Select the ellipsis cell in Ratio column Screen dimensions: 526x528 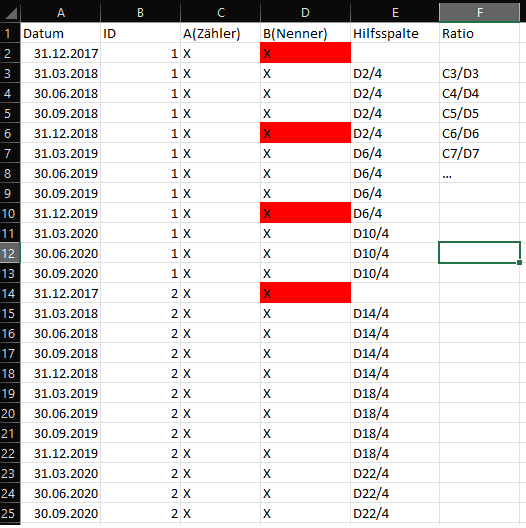(x=480, y=173)
